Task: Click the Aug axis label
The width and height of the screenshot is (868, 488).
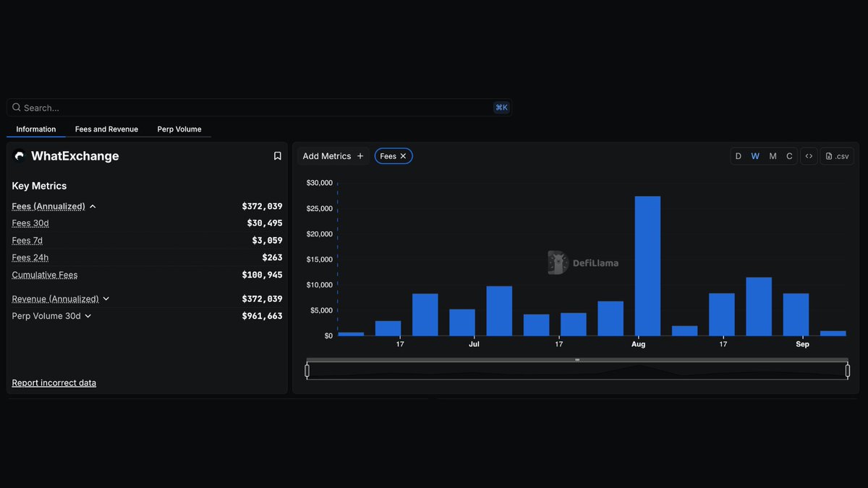Action: [638, 344]
